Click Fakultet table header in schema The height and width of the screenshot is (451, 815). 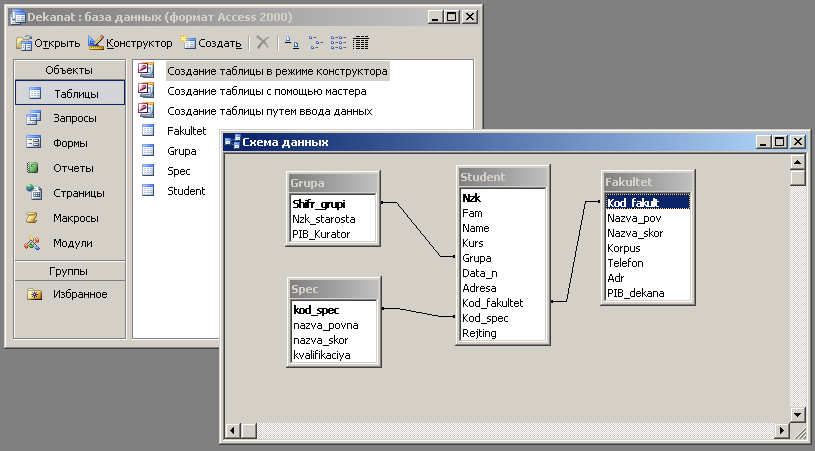[x=648, y=182]
